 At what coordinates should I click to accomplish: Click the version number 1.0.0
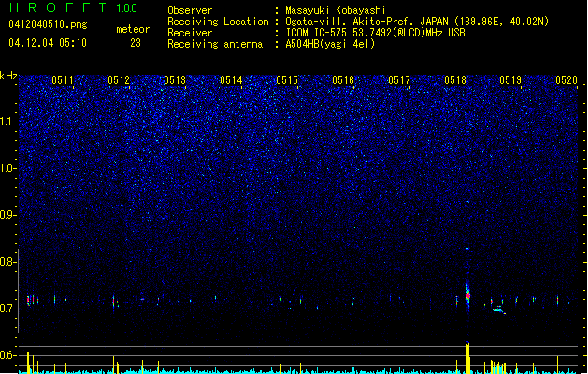coord(127,8)
